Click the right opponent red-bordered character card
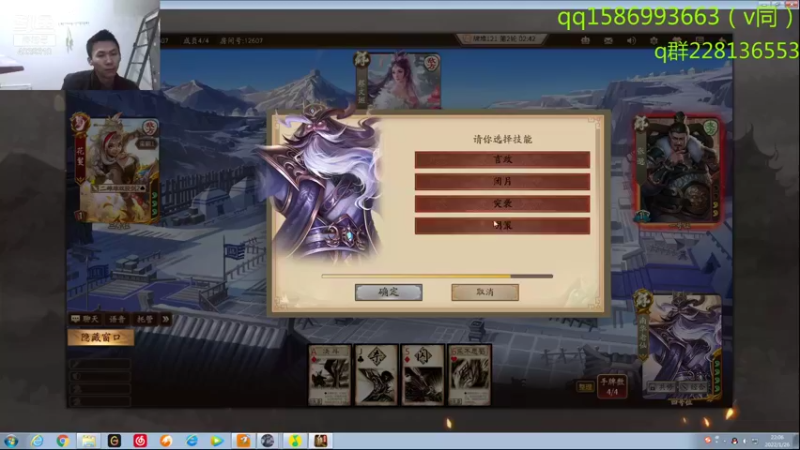This screenshot has height=450, width=800. [x=678, y=171]
